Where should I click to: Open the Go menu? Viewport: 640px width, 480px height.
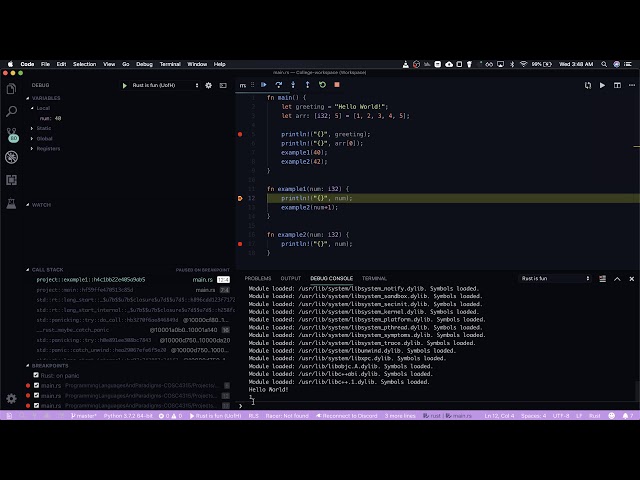coord(126,64)
